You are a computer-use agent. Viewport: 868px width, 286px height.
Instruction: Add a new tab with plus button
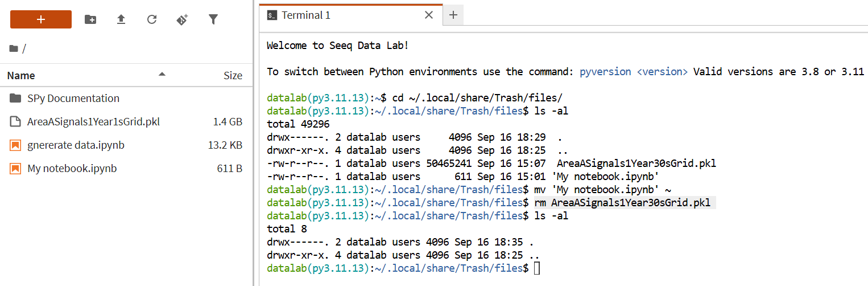coord(453,15)
